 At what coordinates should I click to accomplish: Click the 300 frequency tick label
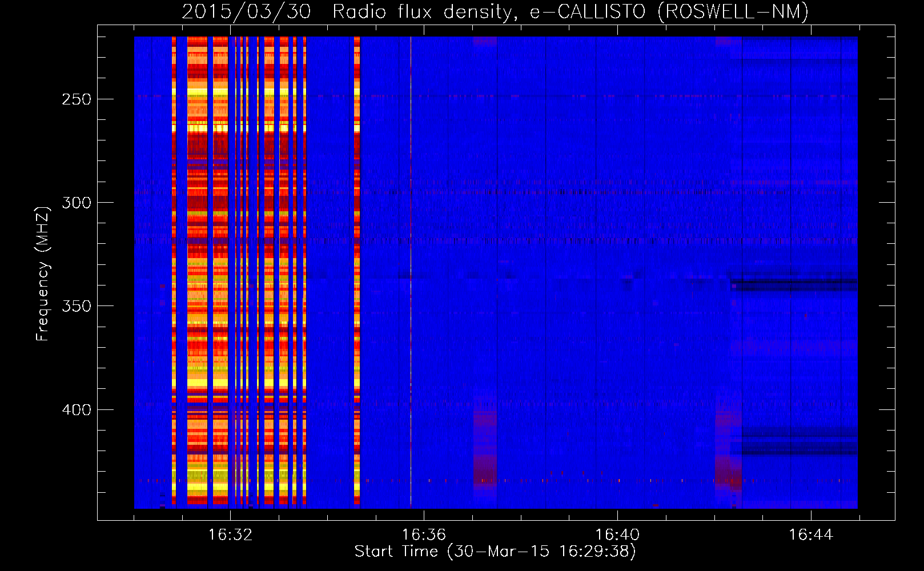point(77,203)
